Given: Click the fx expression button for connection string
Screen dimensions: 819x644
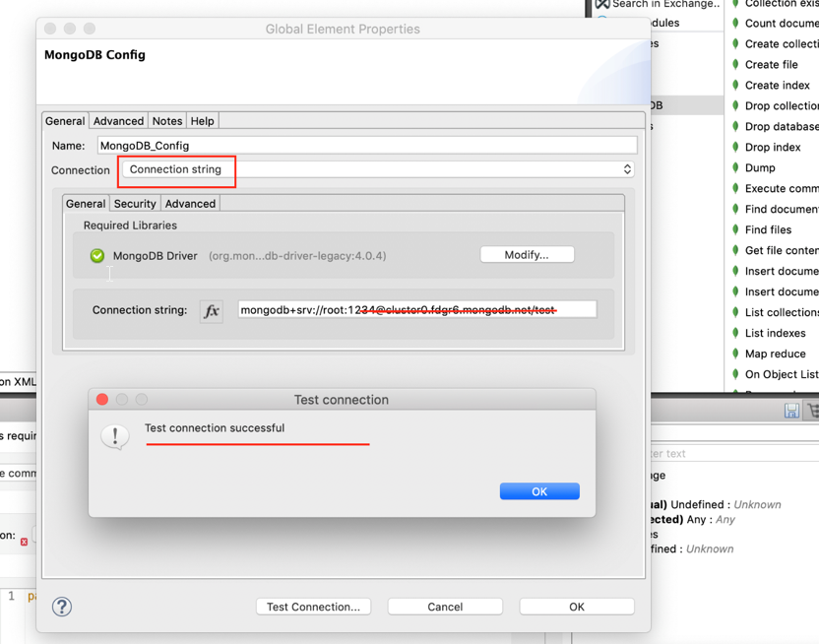Looking at the screenshot, I should click(212, 311).
